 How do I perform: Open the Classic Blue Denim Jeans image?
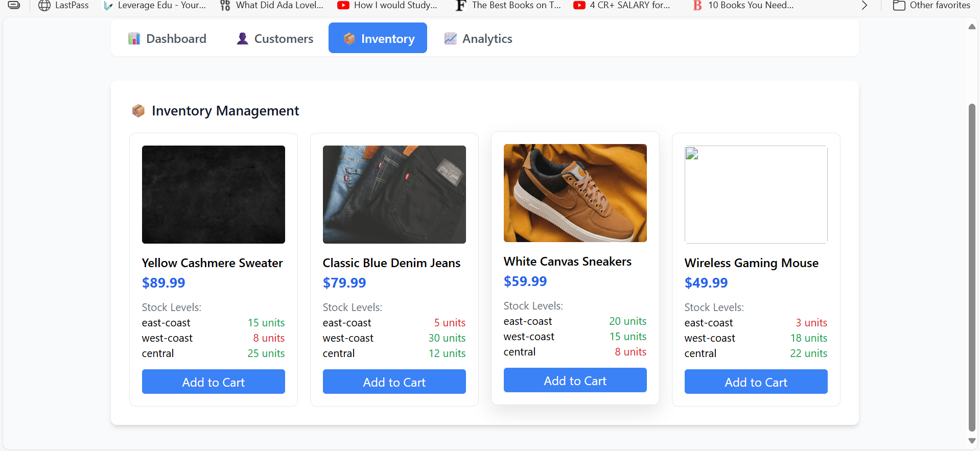point(394,195)
